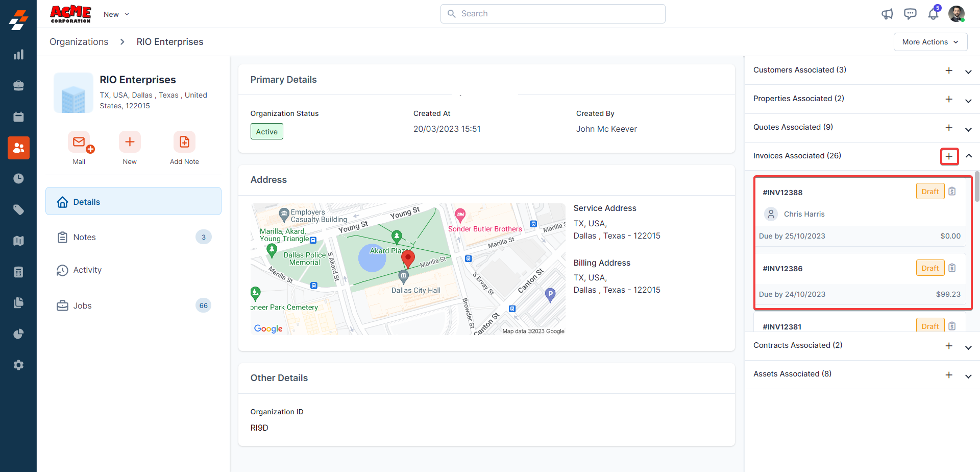Viewport: 980px width, 472px height.
Task: Click the Search input field
Action: [553, 14]
